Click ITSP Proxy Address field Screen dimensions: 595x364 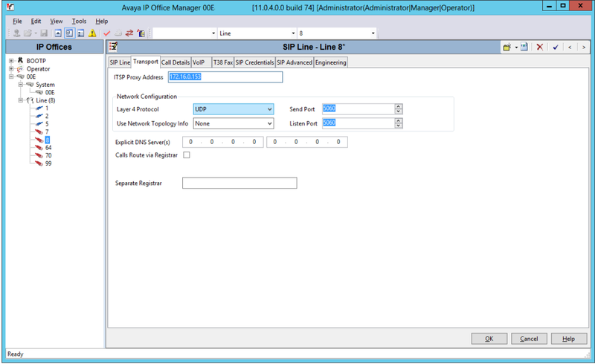pos(225,77)
